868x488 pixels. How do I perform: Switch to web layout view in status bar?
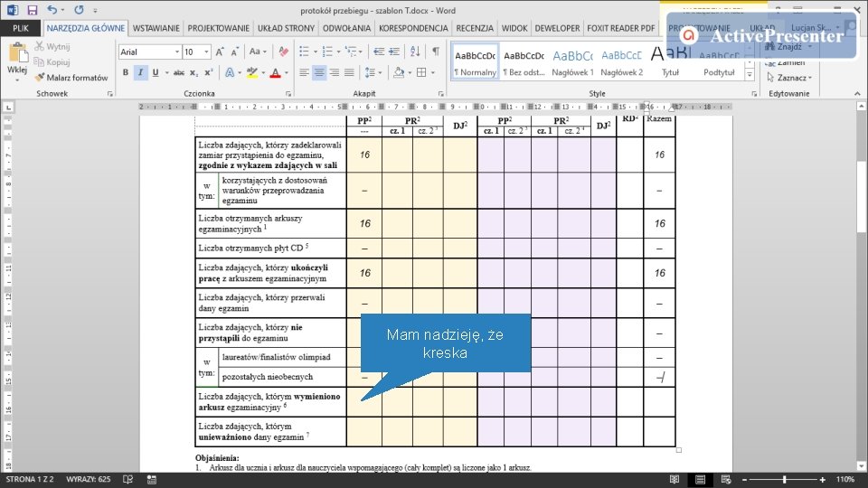(726, 480)
